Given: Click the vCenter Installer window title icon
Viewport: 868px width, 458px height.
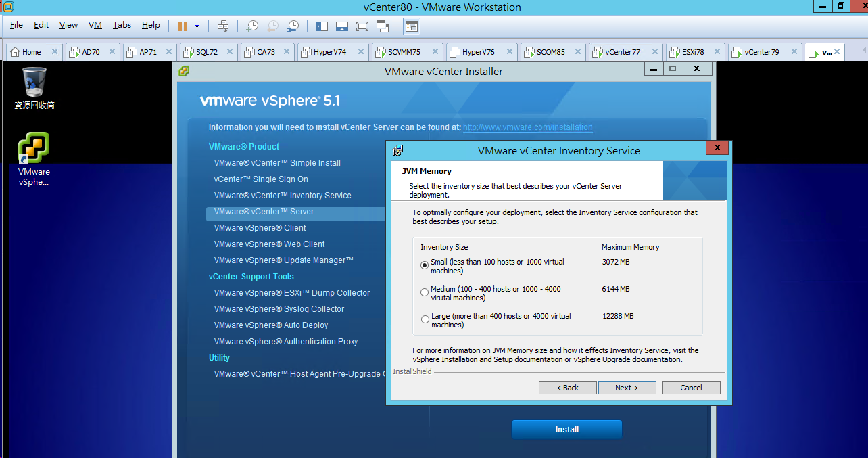Looking at the screenshot, I should 184,71.
